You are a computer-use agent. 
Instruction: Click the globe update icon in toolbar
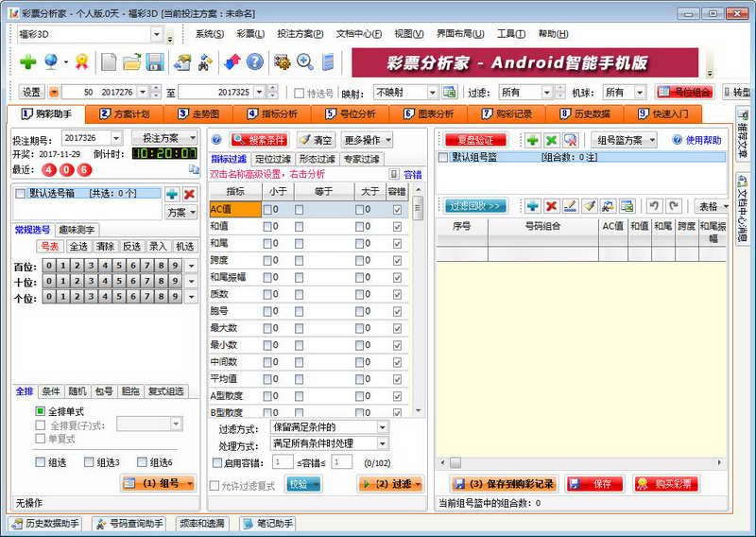[51, 61]
